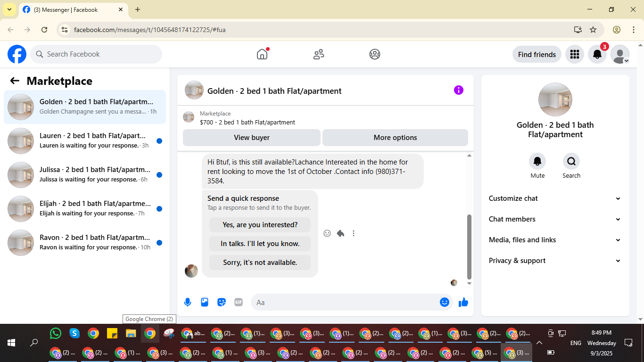React to the message with emoji icon
Viewport: 644px width, 362px height.
pos(327,233)
